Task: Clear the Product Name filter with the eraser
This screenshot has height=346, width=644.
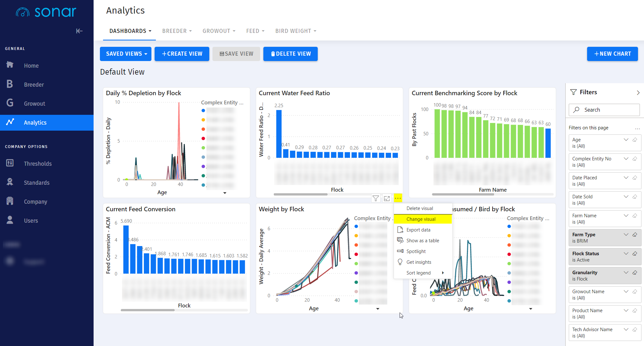Action: point(635,311)
